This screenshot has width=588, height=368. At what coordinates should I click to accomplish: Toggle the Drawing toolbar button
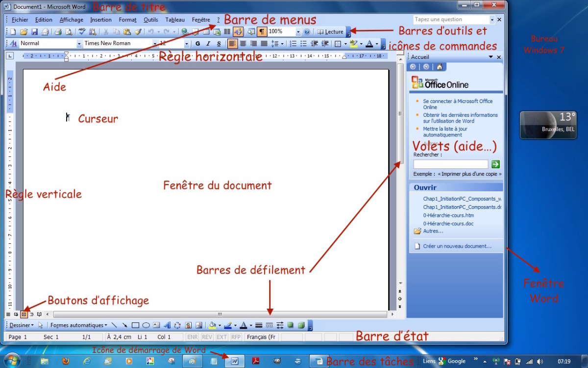pos(238,32)
